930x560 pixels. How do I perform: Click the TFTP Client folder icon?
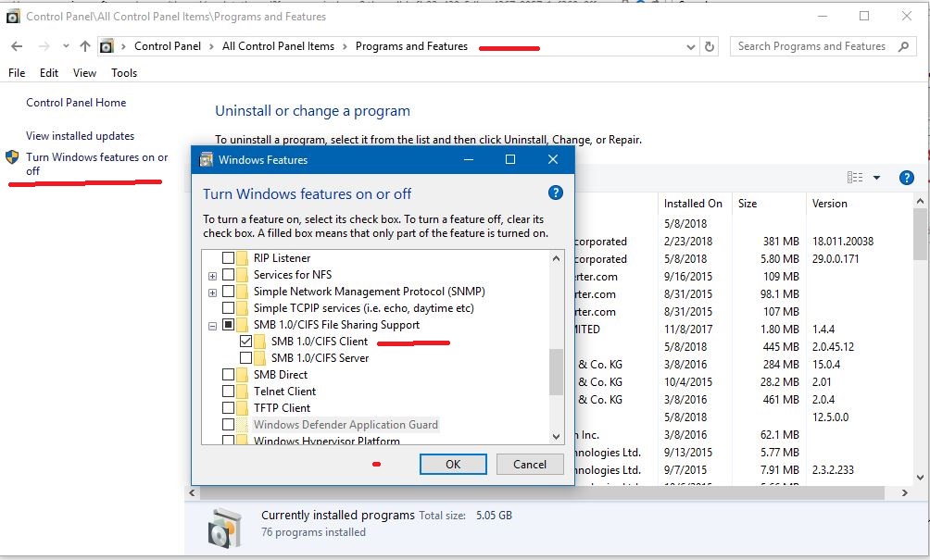point(242,407)
